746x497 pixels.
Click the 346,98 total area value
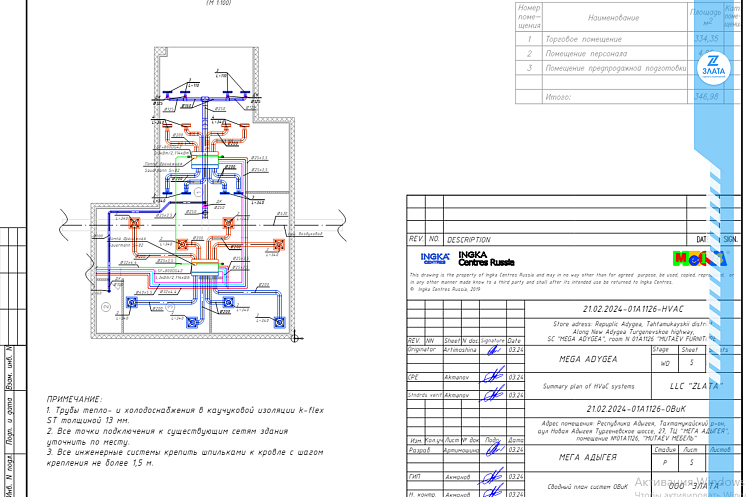pos(705,96)
